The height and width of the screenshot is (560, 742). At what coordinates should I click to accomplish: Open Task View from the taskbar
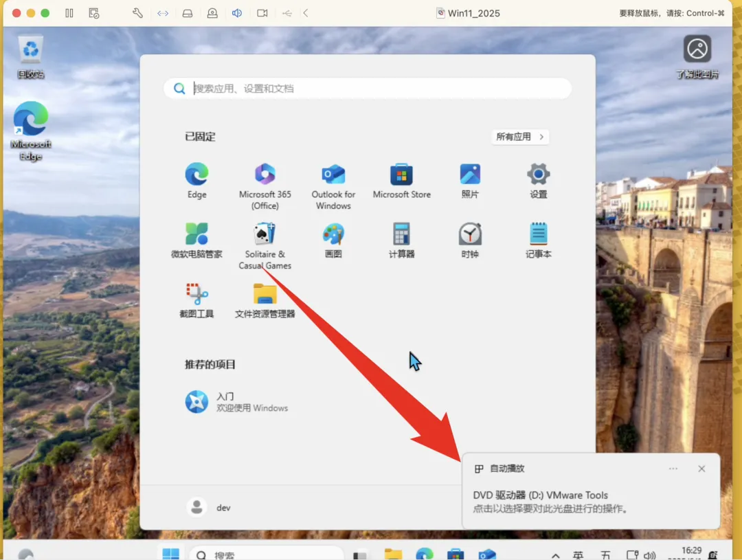point(361,555)
